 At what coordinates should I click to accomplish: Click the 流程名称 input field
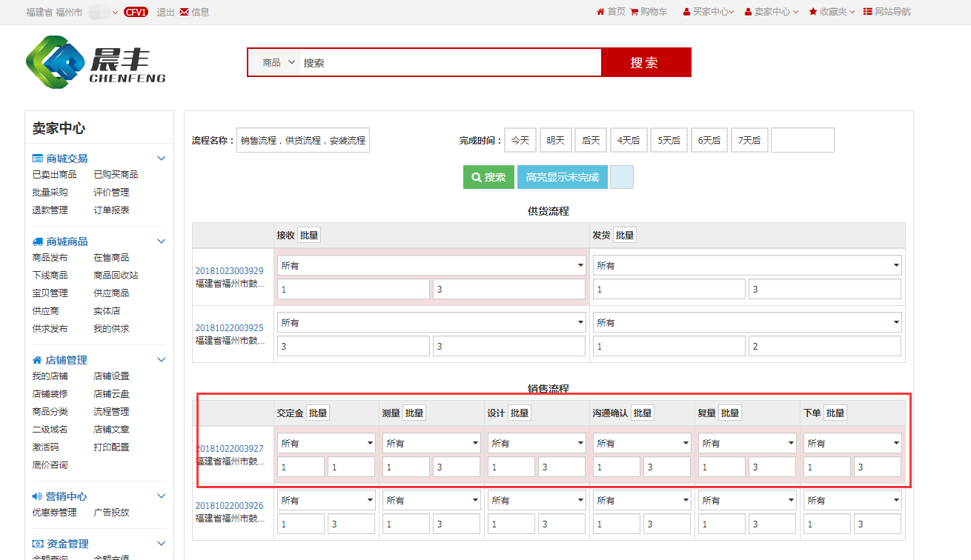click(302, 140)
